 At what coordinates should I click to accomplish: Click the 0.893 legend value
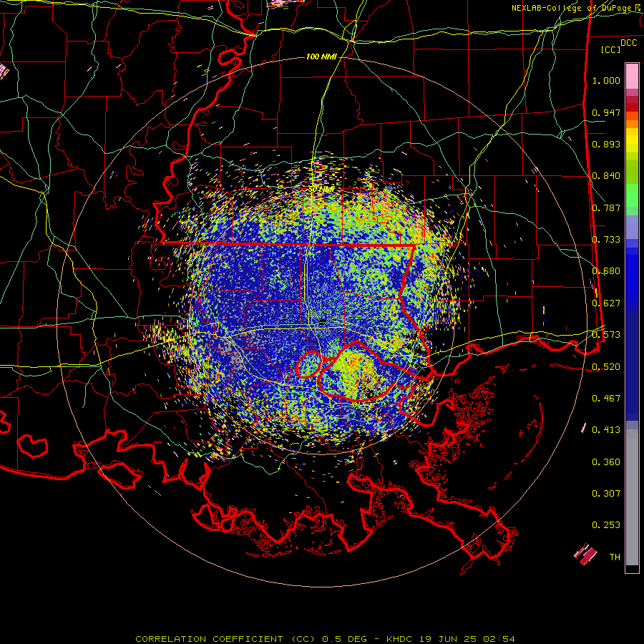pos(606,144)
